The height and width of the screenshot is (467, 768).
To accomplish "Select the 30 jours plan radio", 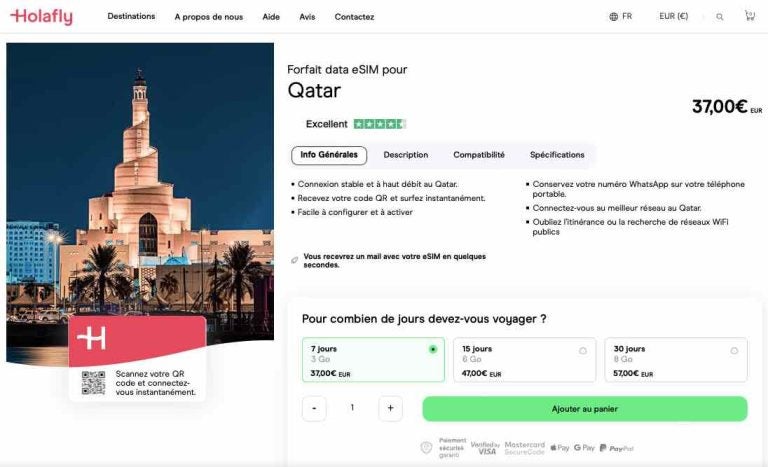I will pyautogui.click(x=734, y=351).
